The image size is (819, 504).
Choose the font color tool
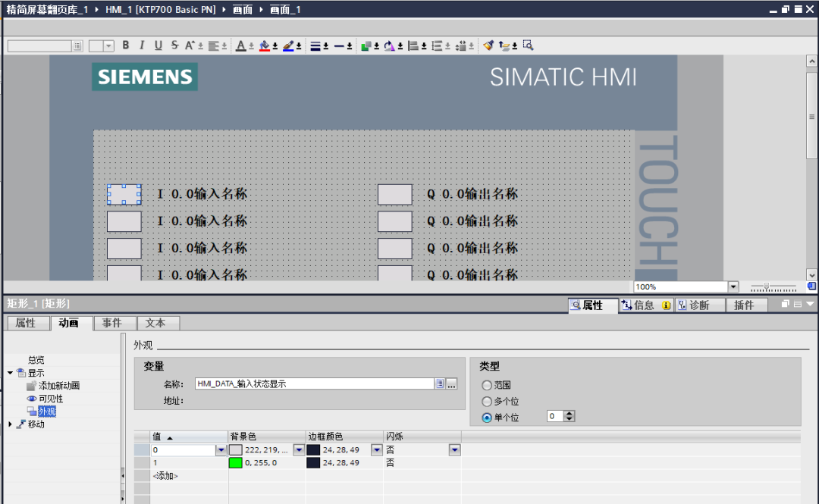click(x=240, y=46)
